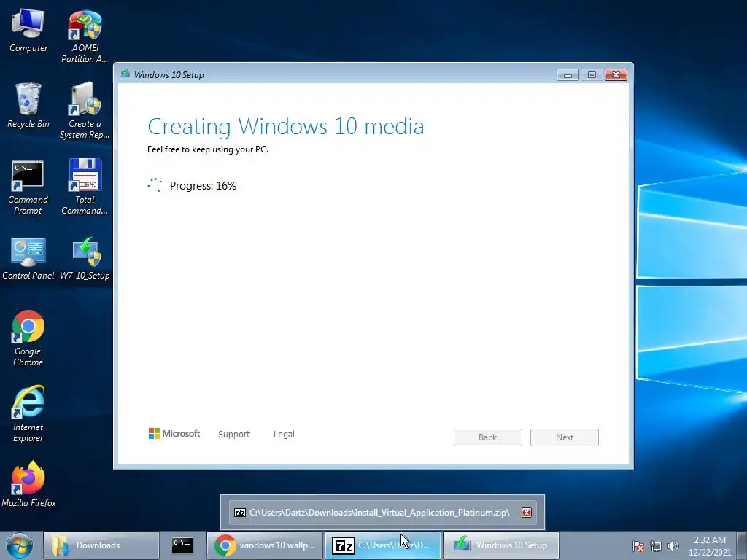
Task: Switch to Windows 10 Setup taskbar button
Action: (x=501, y=545)
